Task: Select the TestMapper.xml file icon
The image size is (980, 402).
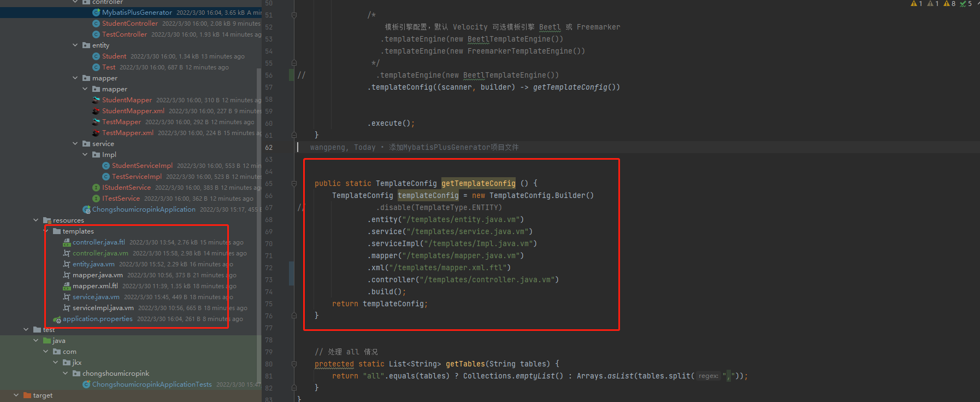Action: pyautogui.click(x=96, y=132)
